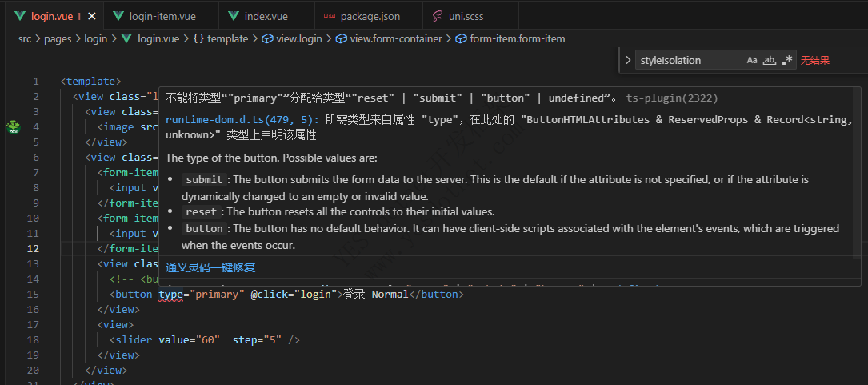Image resolution: width=868 pixels, height=385 pixels.
Task: Click the styleIsolation search input field
Action: click(x=688, y=60)
